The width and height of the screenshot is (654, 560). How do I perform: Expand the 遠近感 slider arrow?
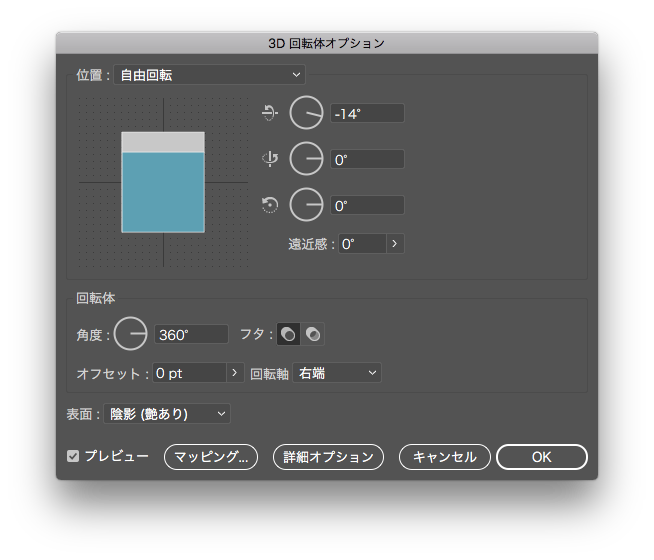(395, 244)
